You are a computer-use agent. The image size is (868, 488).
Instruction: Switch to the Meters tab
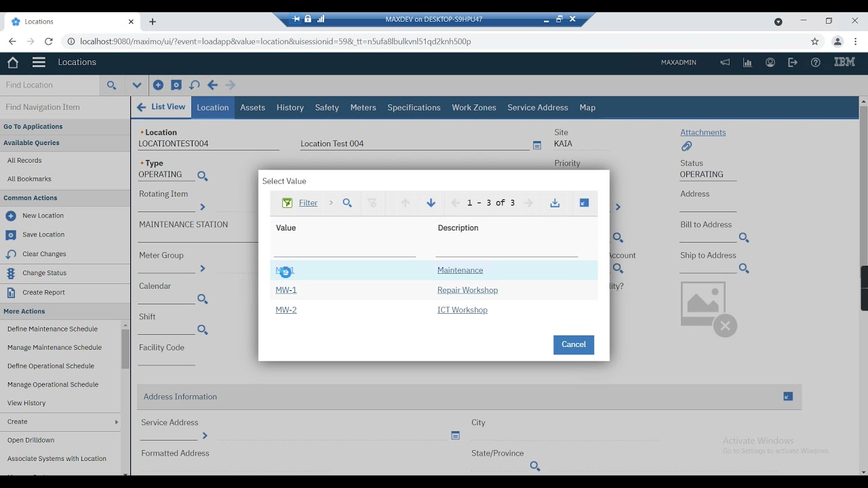(x=363, y=108)
